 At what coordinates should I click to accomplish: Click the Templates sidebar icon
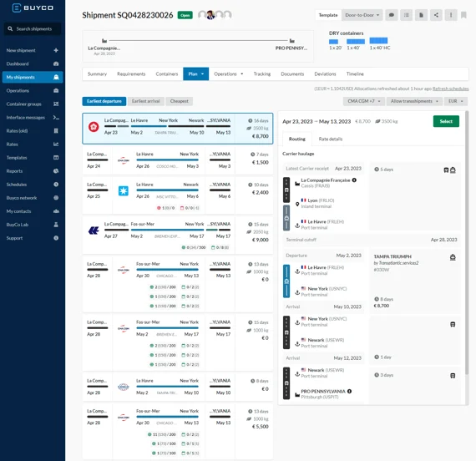coord(56,158)
